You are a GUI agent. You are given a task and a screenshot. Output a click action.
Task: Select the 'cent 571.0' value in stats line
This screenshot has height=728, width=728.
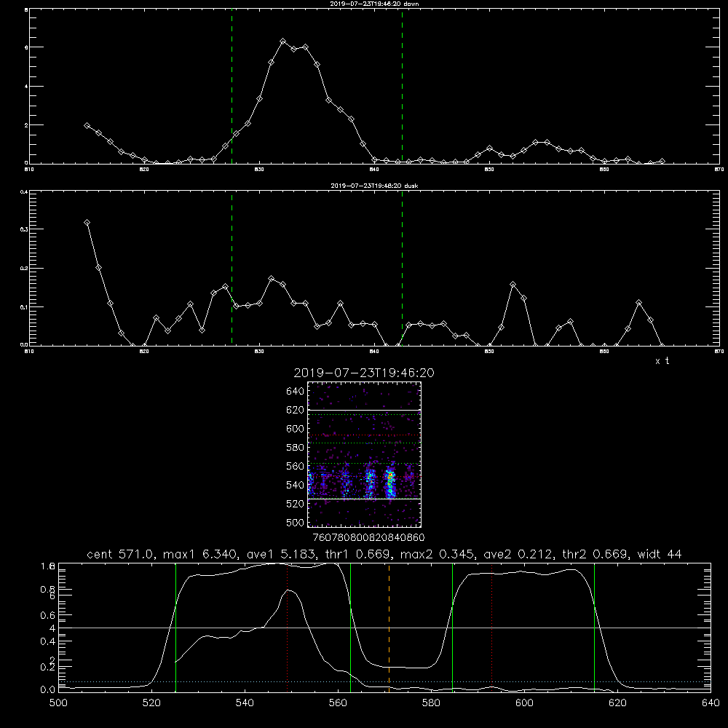pos(122,554)
